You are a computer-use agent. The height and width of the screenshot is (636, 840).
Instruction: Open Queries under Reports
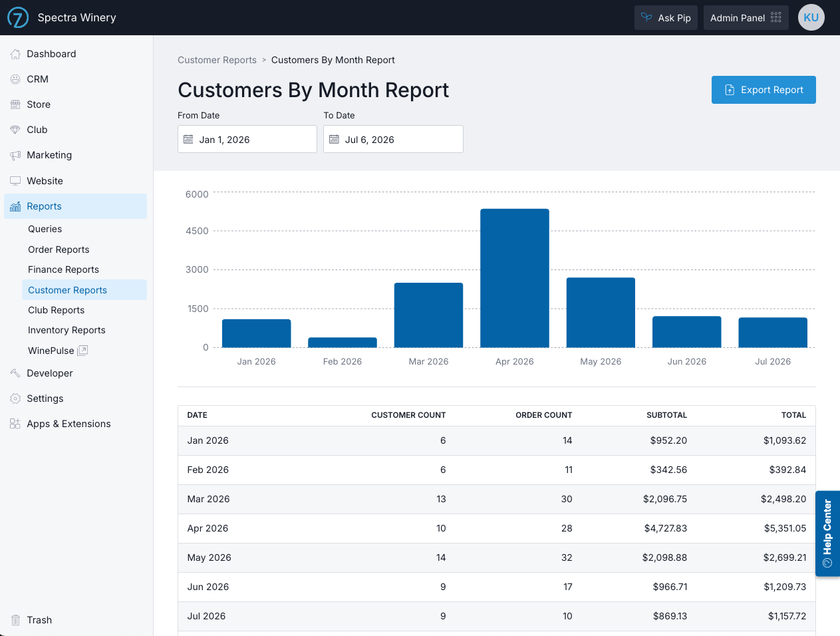[84, 229]
